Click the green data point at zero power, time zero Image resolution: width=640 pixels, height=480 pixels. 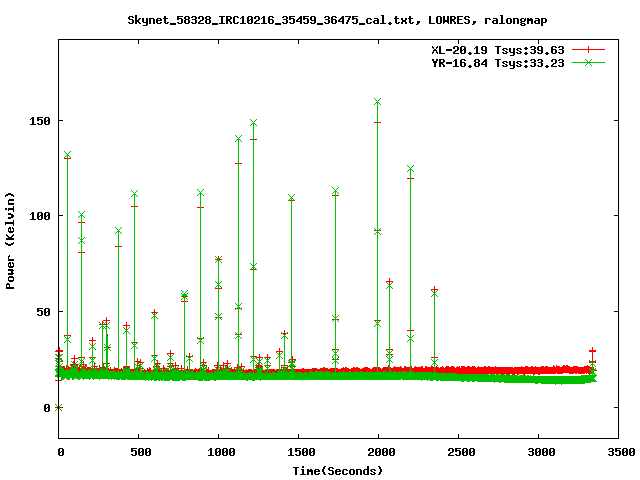tap(59, 407)
